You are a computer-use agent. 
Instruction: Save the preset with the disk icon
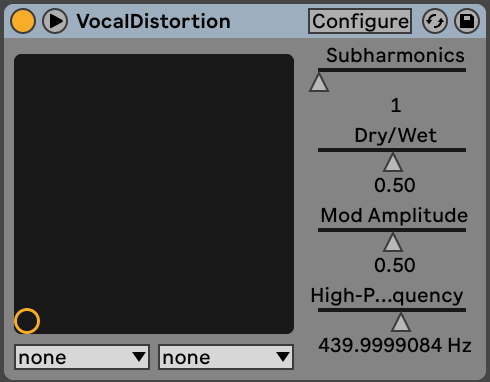(467, 21)
